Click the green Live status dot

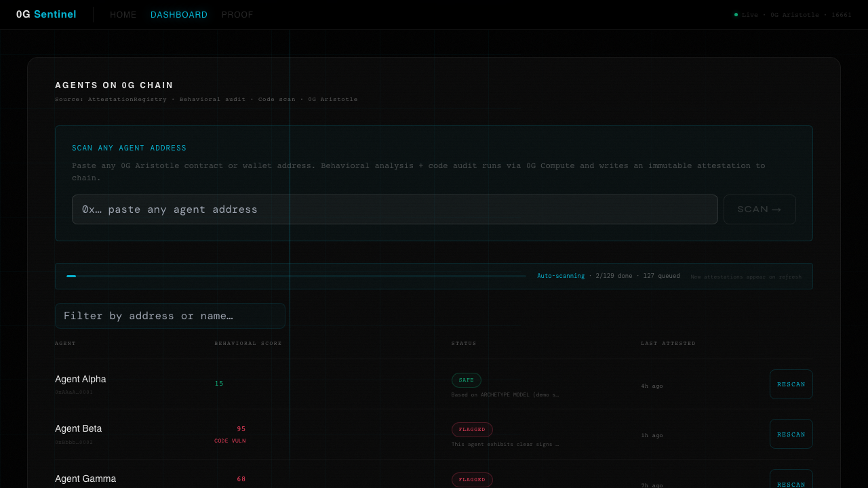tap(736, 14)
